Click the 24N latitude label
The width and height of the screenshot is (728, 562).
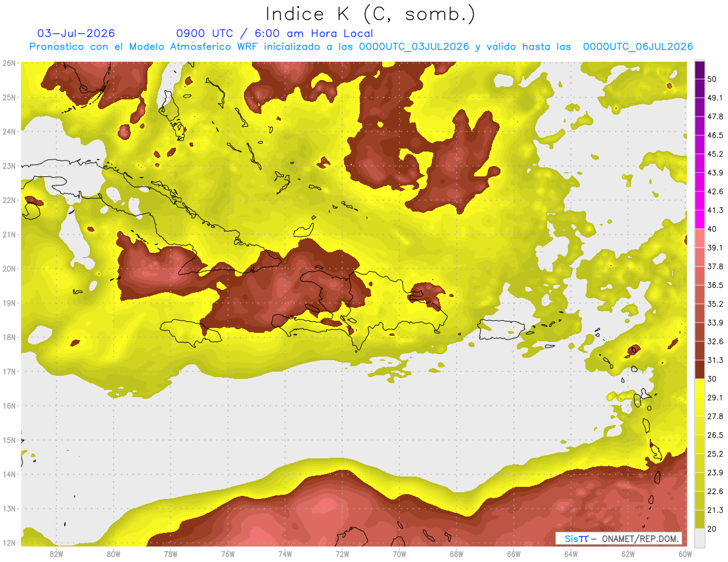tap(9, 132)
